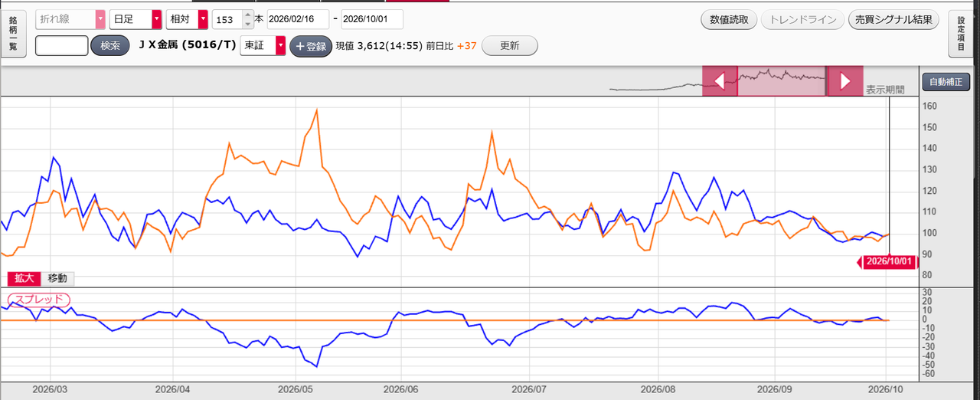Click the pink display range slider area
The image size is (980, 400).
click(782, 80)
